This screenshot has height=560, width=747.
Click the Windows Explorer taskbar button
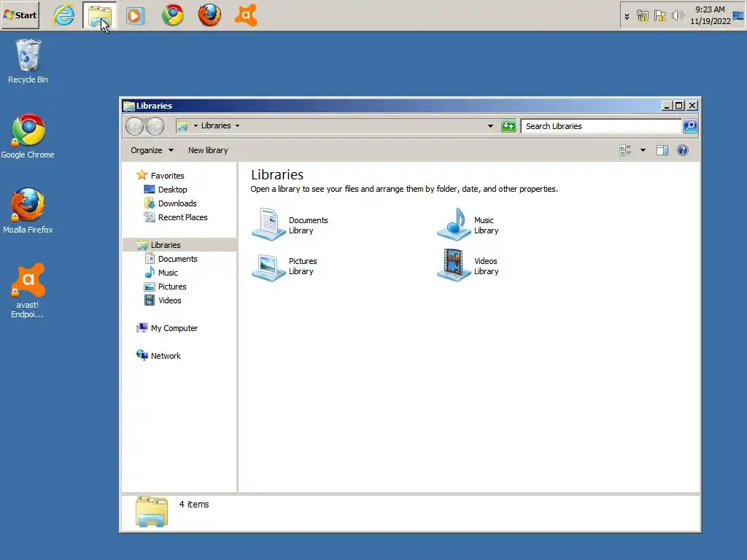coord(99,15)
